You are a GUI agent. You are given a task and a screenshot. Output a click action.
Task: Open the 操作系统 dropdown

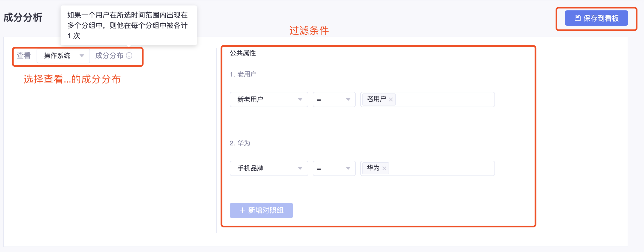[63, 56]
